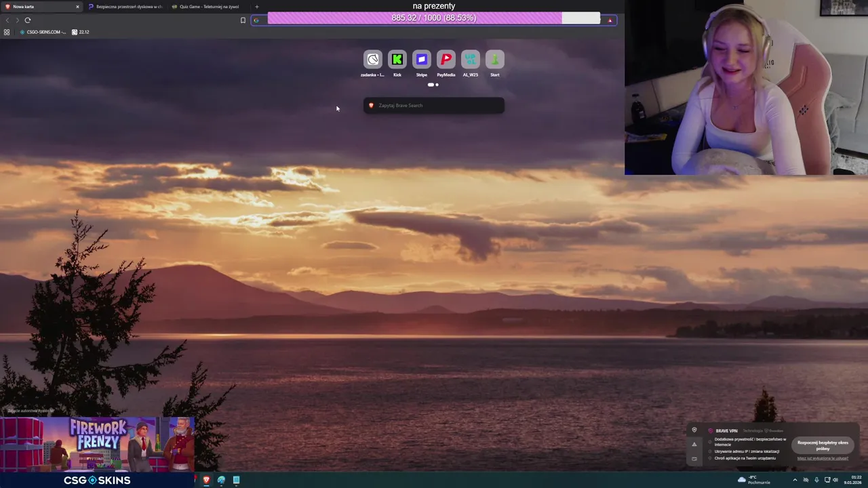The image size is (868, 488).
Task: Go forward with the browser forward arrow
Action: 17,20
